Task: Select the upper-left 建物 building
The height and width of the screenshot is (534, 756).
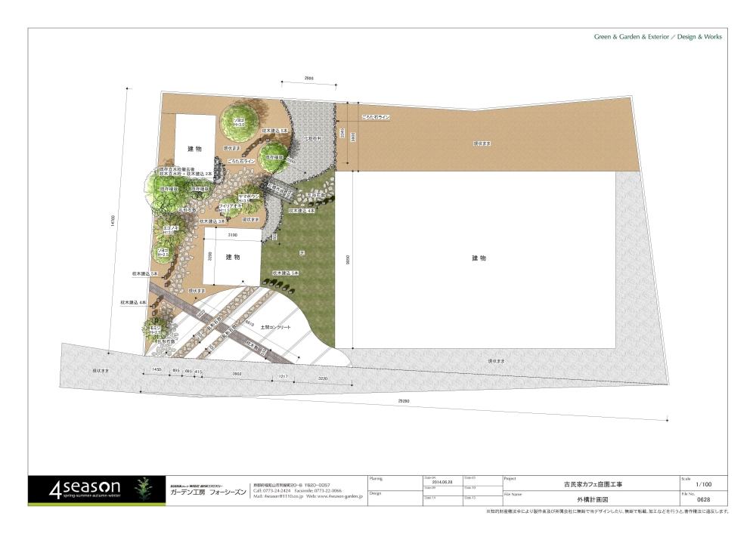Action: pos(195,147)
